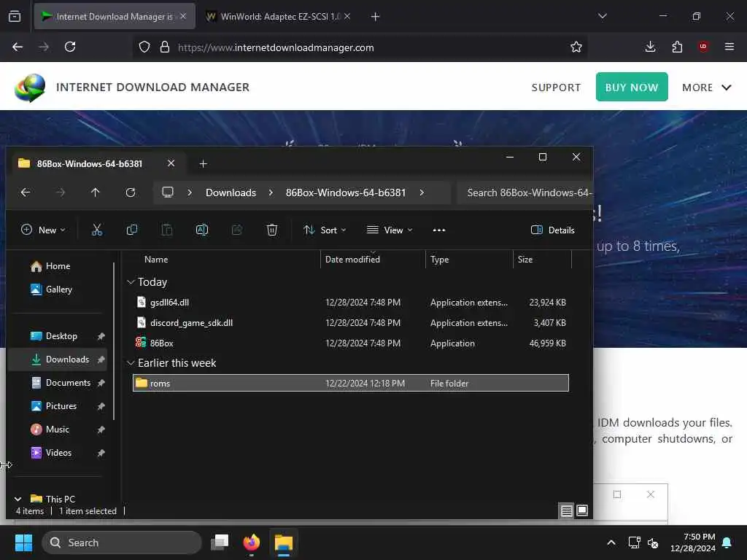
Task: Collapse This PC in navigation pane
Action: point(18,499)
